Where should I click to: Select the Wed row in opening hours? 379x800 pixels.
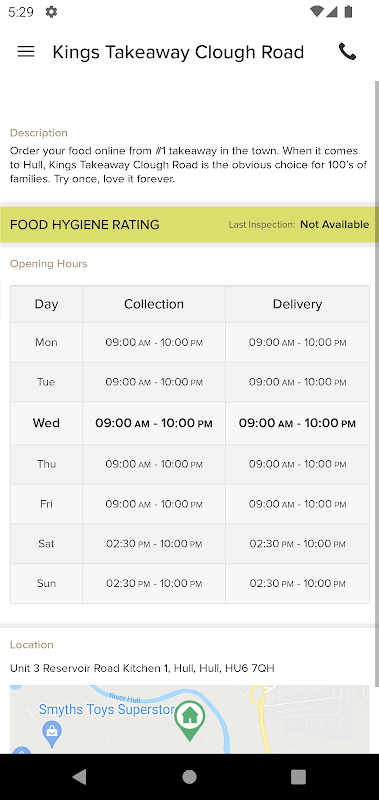pos(190,423)
